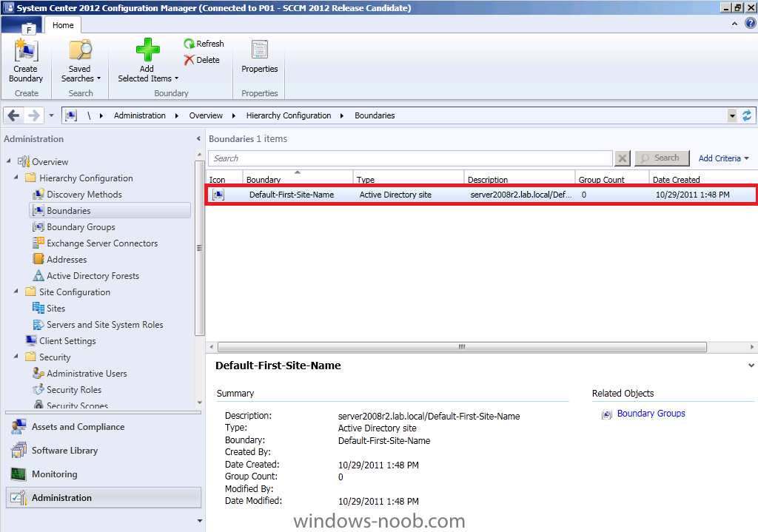758x532 pixels.
Task: Click Hierarchy Configuration breadcrumb segment
Action: [x=289, y=115]
